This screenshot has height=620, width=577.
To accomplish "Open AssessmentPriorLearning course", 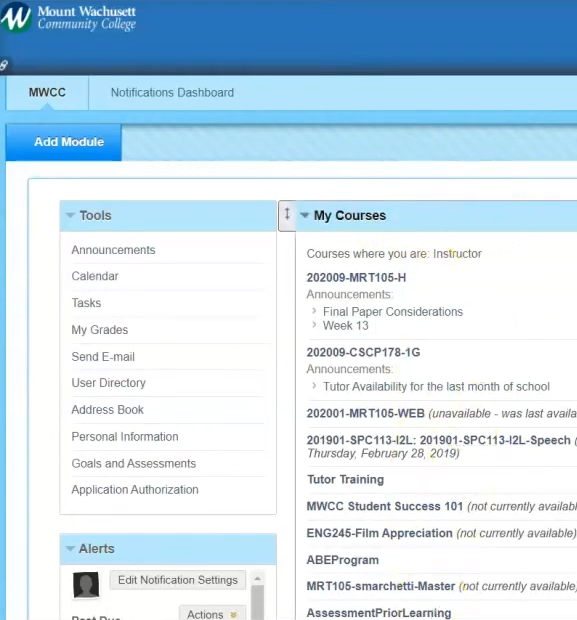I will pyautogui.click(x=379, y=613).
